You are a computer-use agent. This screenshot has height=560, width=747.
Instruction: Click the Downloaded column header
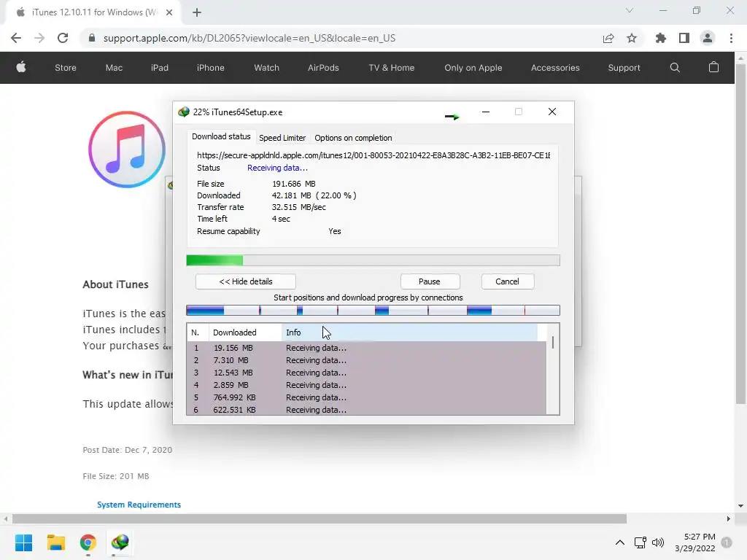245,332
